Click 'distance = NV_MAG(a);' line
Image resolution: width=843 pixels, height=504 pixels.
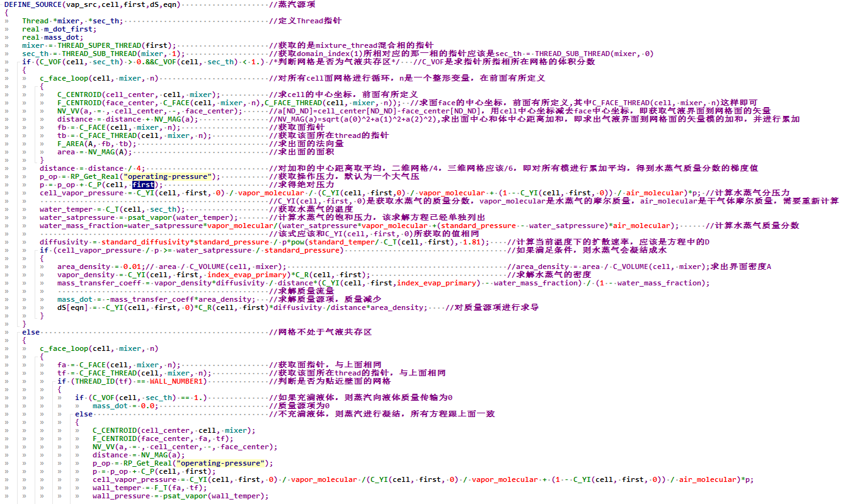(x=139, y=455)
